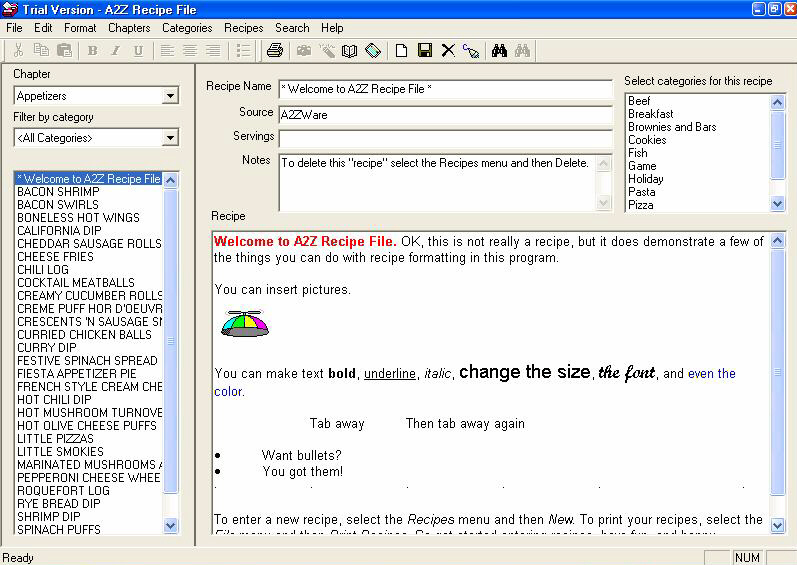Select the Holiday category
The height and width of the screenshot is (565, 797).
(x=646, y=179)
